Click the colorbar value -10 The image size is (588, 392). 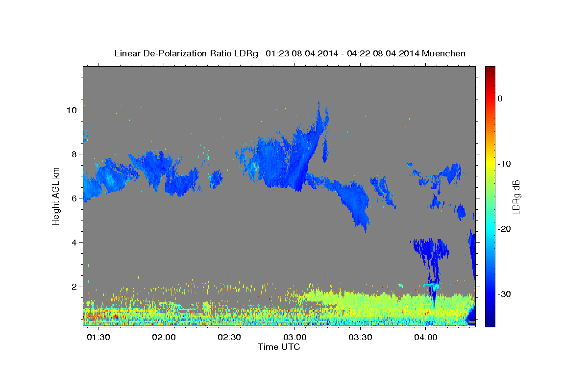505,164
